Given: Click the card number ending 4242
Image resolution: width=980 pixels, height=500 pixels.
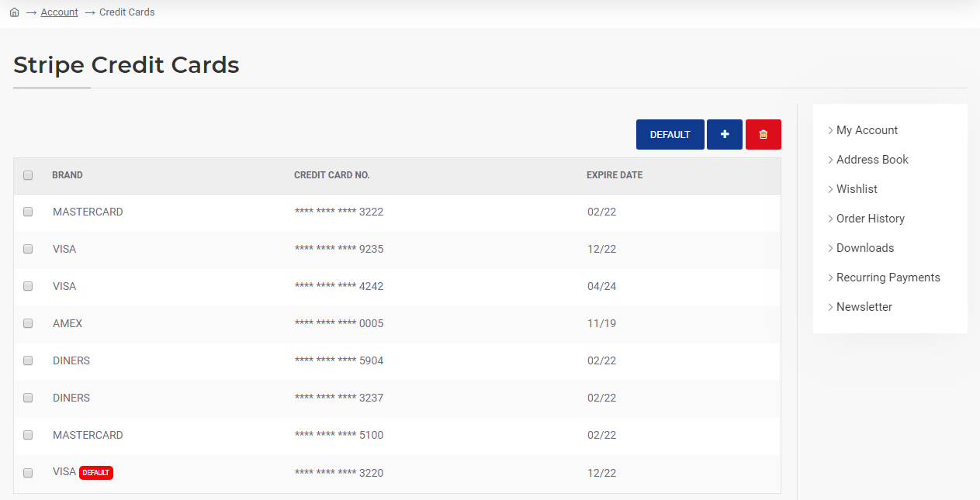Looking at the screenshot, I should [x=339, y=286].
